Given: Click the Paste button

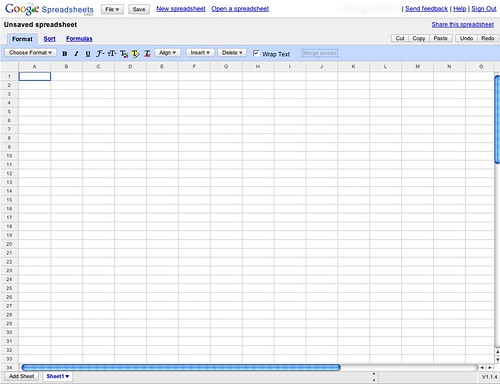Looking at the screenshot, I should pyautogui.click(x=440, y=38).
